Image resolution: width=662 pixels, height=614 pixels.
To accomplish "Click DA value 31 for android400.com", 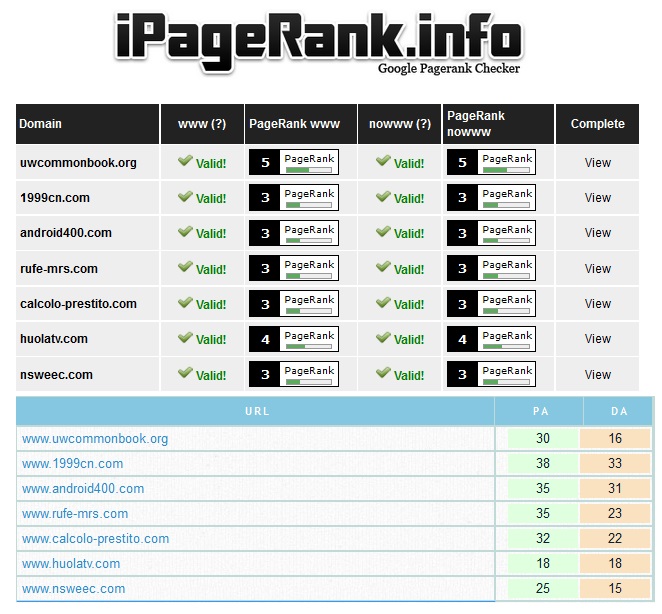I will point(615,488).
